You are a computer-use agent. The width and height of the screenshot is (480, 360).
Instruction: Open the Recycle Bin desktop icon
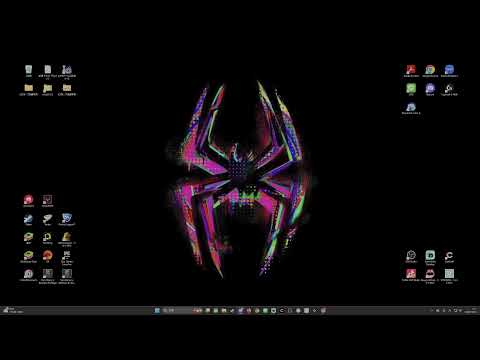point(29,70)
